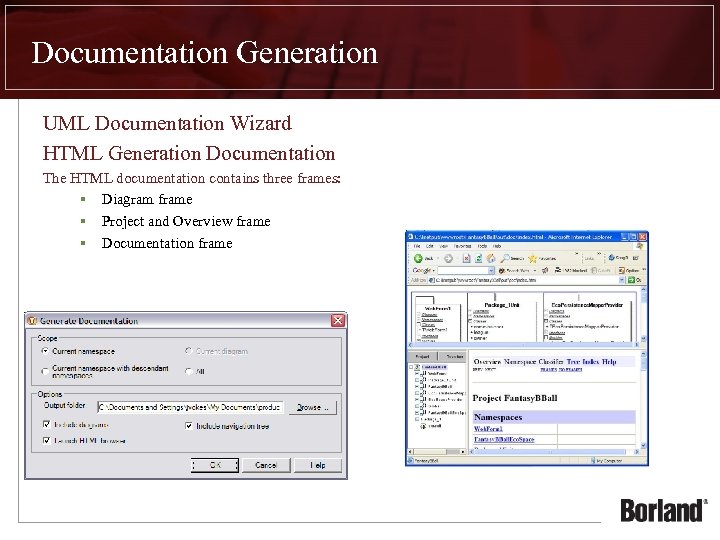Click the Favorites star in browser toolbar
Image resolution: width=720 pixels, height=540 pixels.
533,259
